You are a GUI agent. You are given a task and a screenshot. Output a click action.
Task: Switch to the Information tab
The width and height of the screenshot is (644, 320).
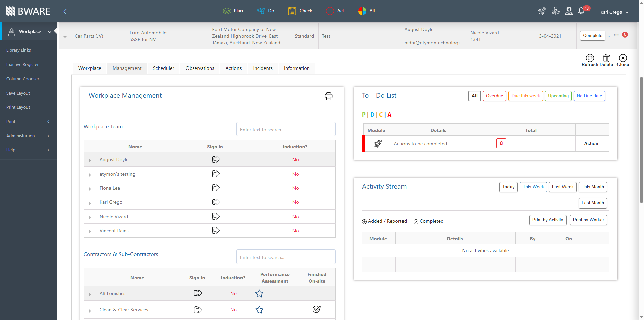(297, 68)
